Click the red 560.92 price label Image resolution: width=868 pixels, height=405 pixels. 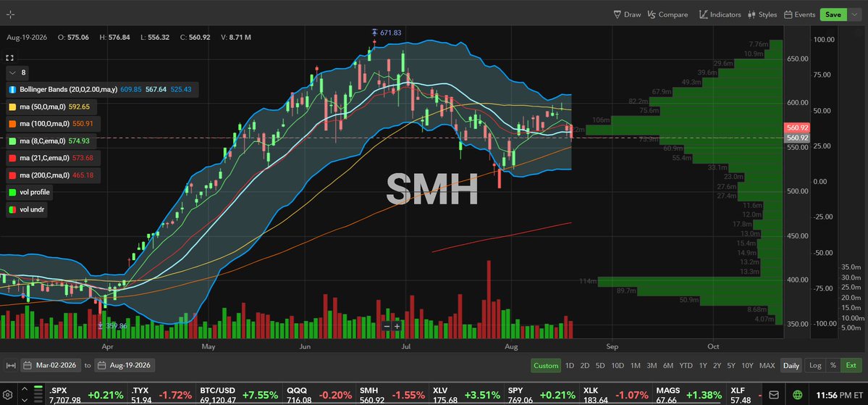point(798,128)
